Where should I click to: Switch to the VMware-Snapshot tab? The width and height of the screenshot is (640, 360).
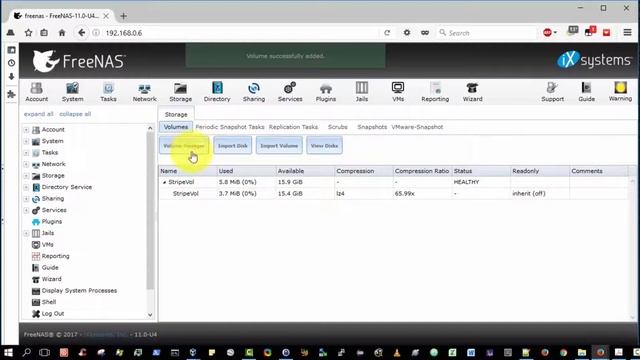[x=417, y=127]
